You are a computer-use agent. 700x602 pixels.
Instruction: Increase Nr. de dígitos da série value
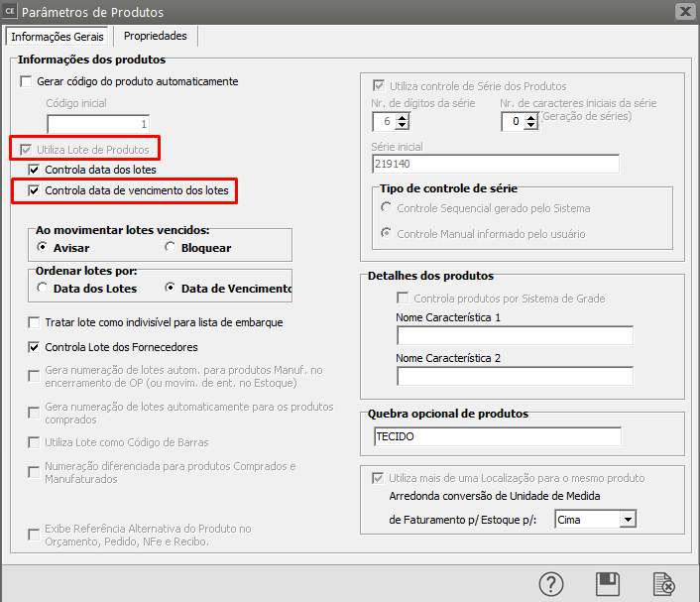[x=402, y=117]
